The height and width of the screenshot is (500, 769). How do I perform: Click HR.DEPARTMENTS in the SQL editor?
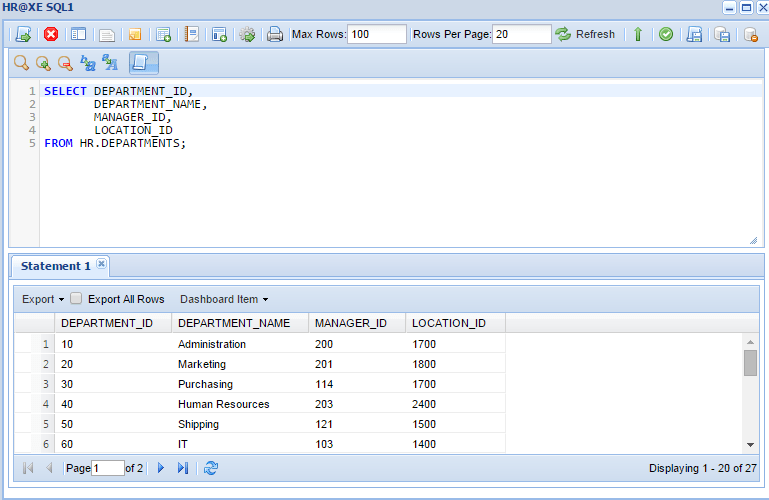tap(129, 143)
